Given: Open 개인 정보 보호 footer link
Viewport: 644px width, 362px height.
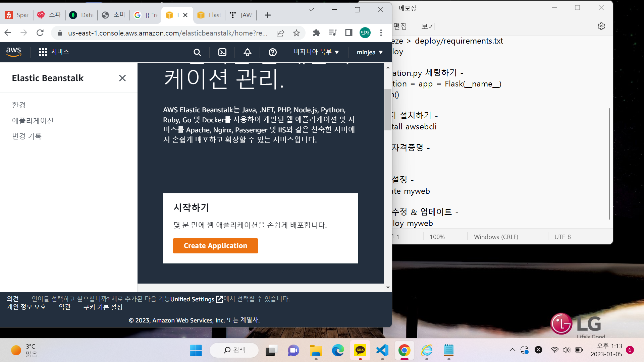Looking at the screenshot, I should 26,307.
